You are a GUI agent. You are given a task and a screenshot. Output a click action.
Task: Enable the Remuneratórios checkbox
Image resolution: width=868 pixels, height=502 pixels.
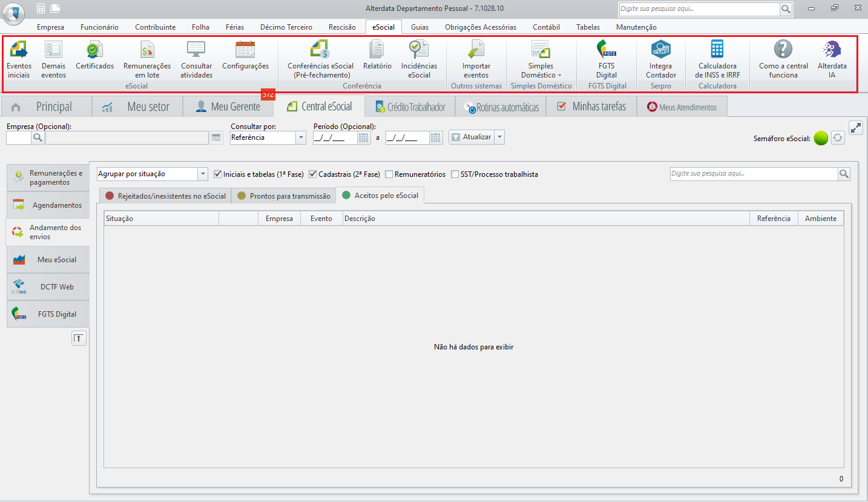click(389, 174)
